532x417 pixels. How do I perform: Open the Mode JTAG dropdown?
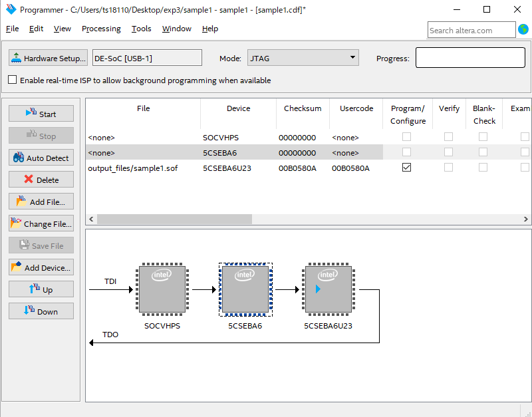pos(303,58)
